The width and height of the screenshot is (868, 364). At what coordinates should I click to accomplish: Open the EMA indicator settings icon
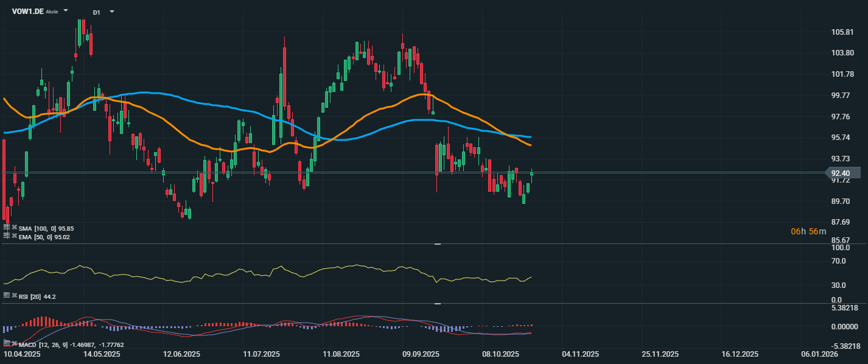(7, 236)
